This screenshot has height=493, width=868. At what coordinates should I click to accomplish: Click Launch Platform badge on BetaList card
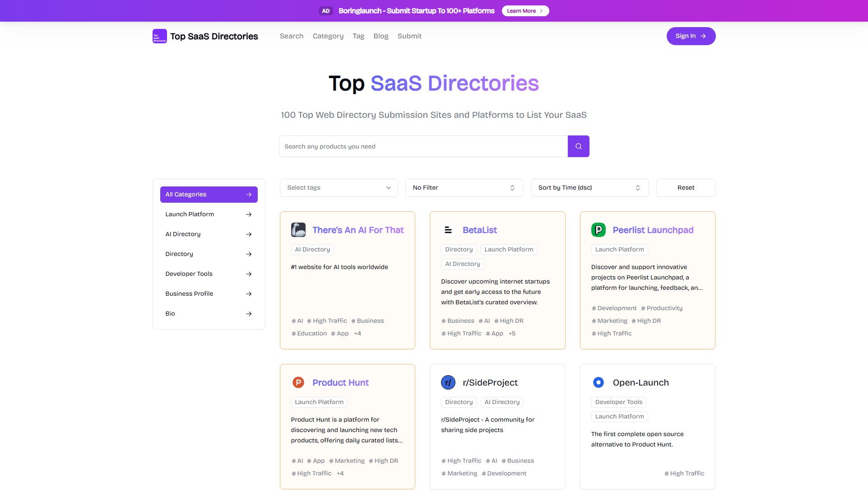click(x=509, y=250)
